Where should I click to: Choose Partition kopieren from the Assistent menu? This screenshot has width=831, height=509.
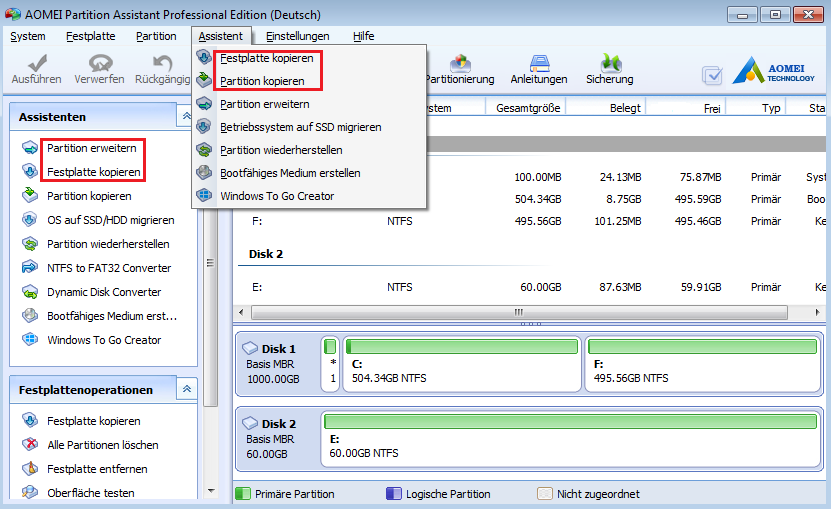262,81
